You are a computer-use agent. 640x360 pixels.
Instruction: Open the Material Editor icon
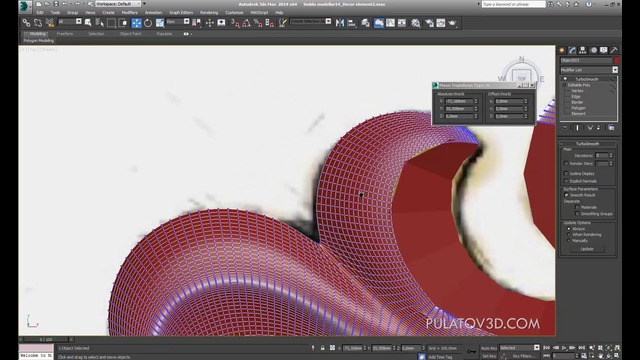416,23
